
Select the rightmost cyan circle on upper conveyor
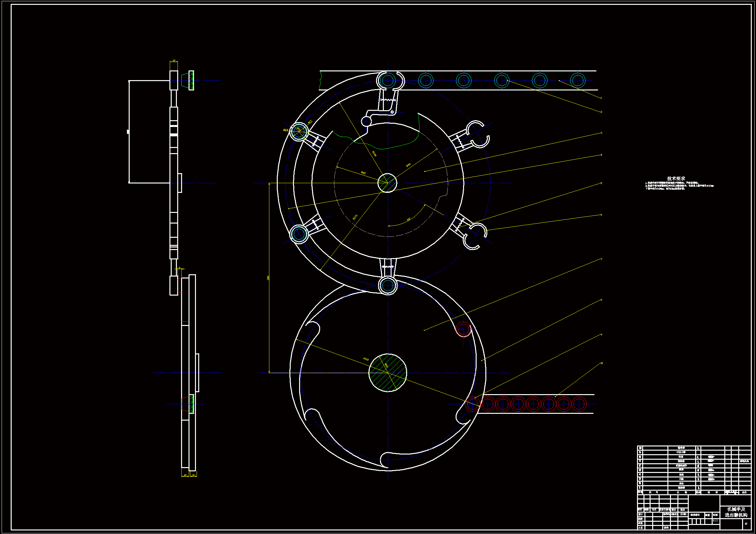click(x=578, y=80)
